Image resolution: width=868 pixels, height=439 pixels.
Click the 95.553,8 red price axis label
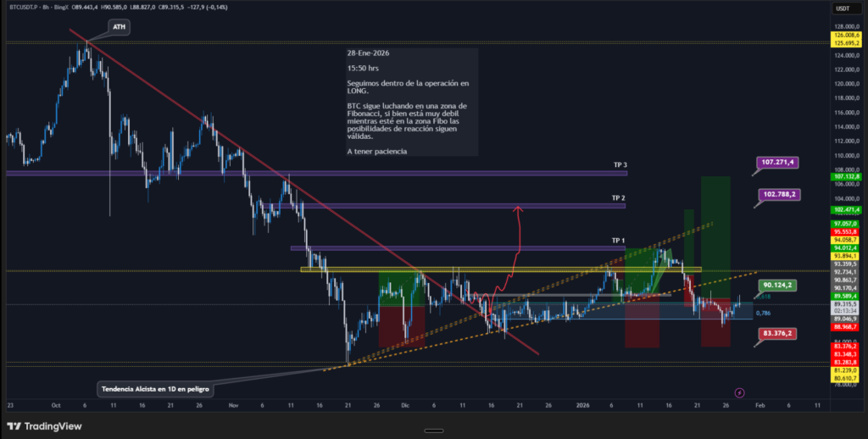(847, 231)
